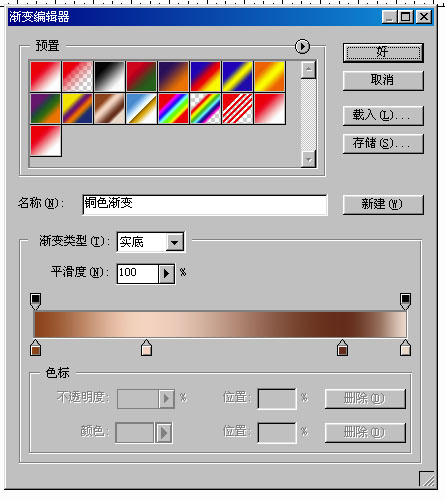Choose the chrome gradient preset

[x=142, y=108]
